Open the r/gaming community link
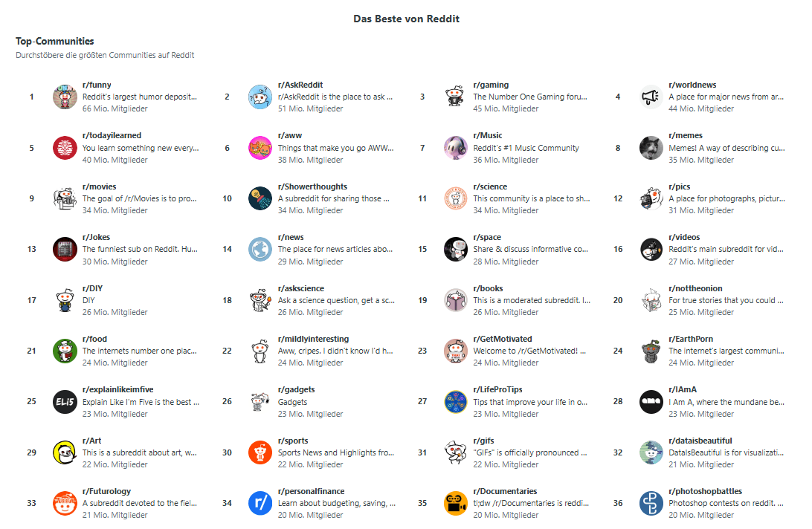This screenshot has height=529, width=812. (491, 85)
